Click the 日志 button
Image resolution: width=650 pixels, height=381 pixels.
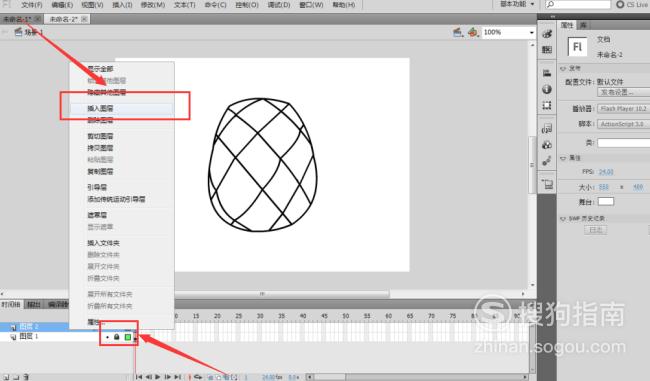pos(596,230)
